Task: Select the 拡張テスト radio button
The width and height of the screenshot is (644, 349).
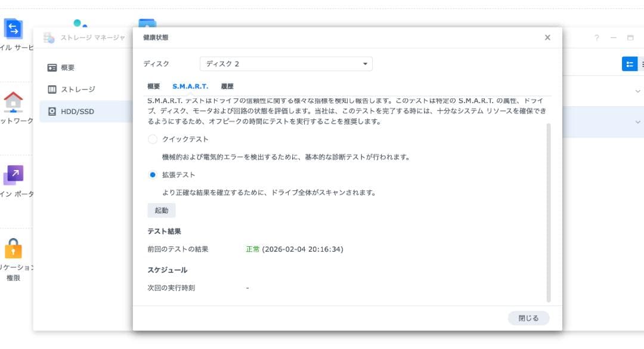Action: tap(153, 175)
